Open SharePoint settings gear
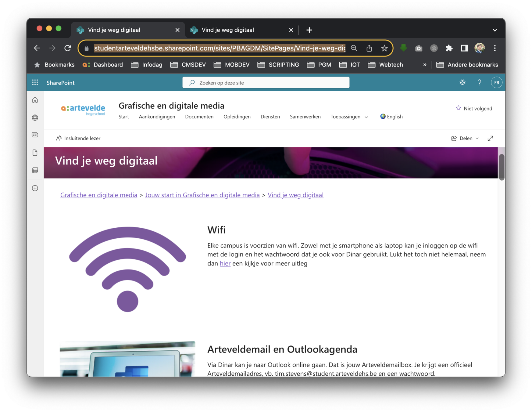The width and height of the screenshot is (532, 412). [x=462, y=82]
